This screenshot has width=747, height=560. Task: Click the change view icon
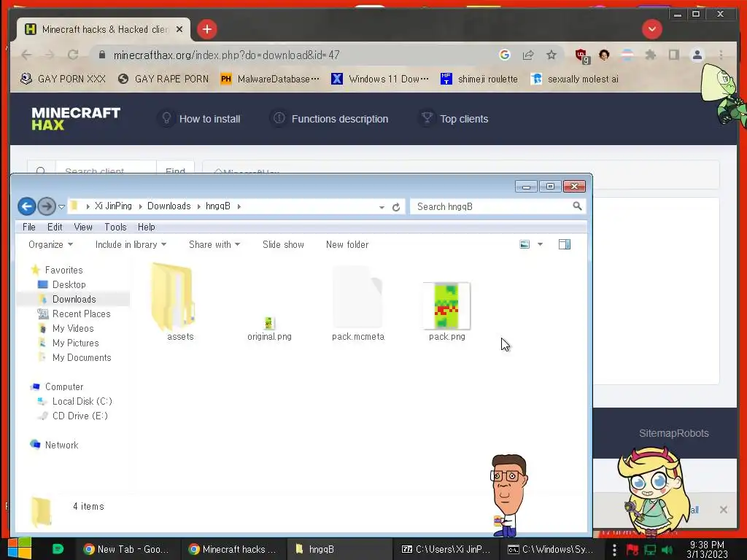(525, 244)
